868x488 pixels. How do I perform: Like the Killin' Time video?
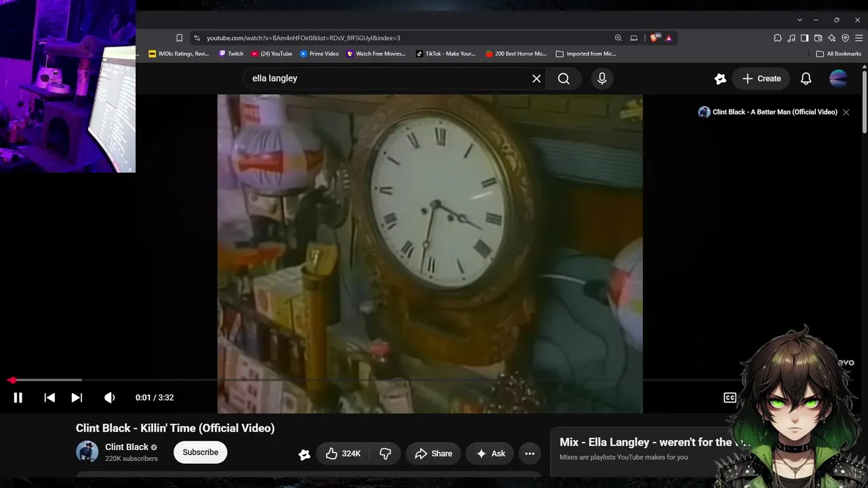pos(343,453)
